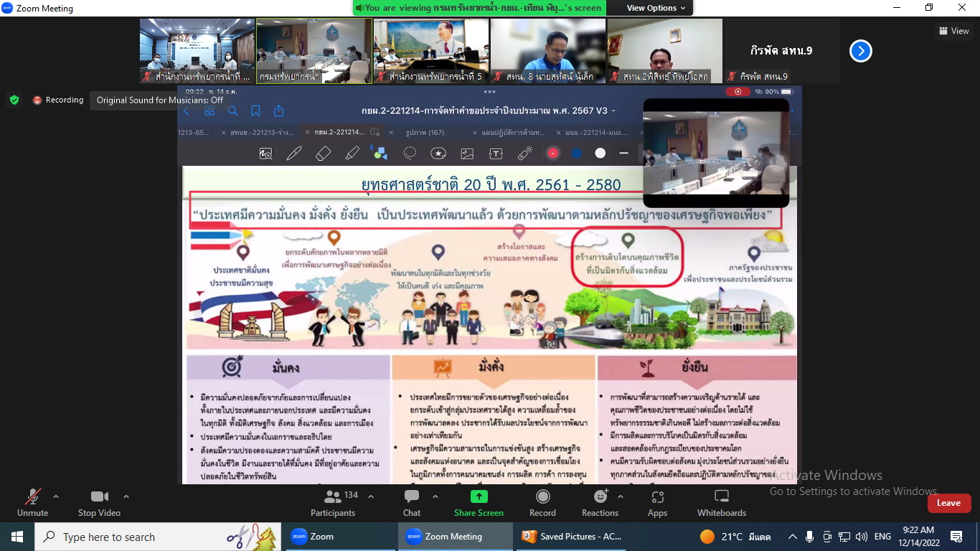Change layout with View button
Viewport: 980px width, 551px height.
point(953,31)
